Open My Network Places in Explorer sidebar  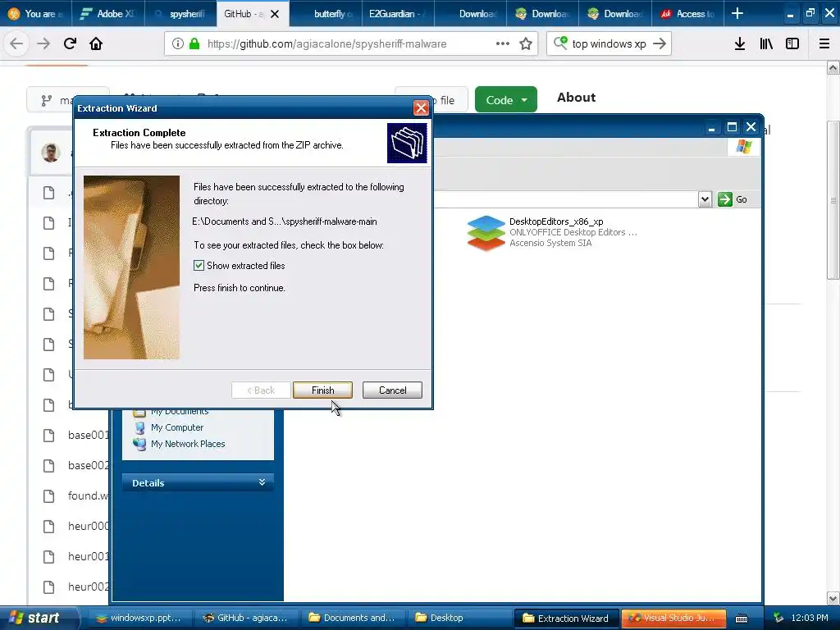coord(188,444)
